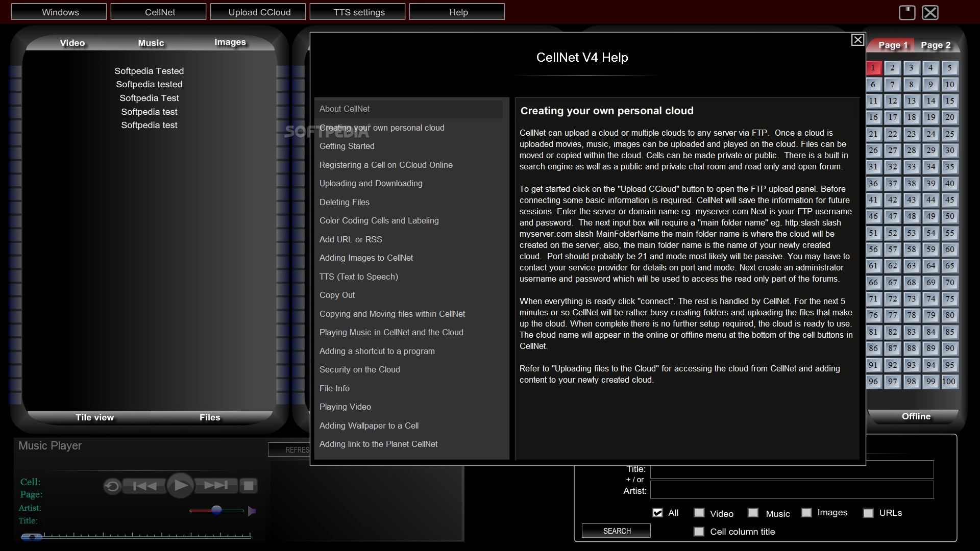Stop playback with the square stop button
Viewport: 980px width, 551px height.
249,486
